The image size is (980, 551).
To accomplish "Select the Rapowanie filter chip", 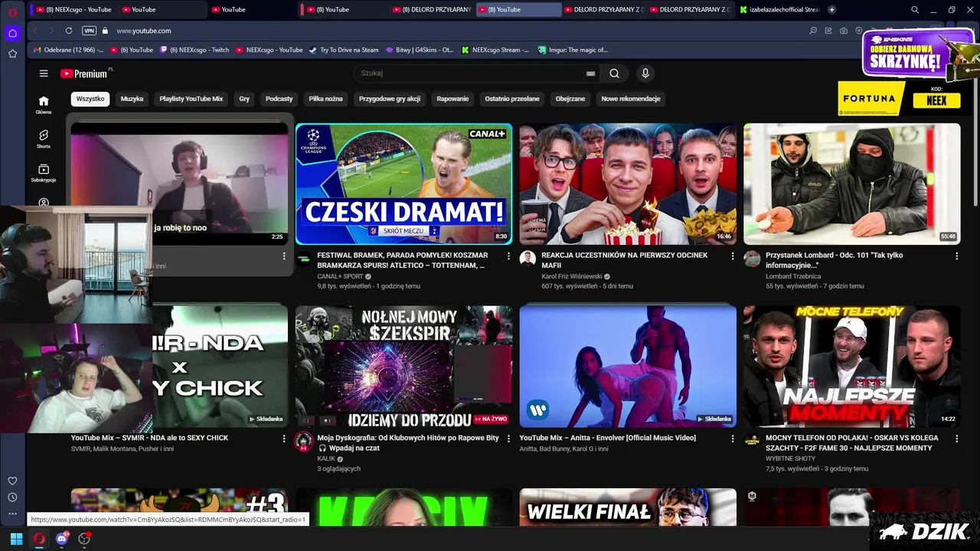I will (x=452, y=99).
